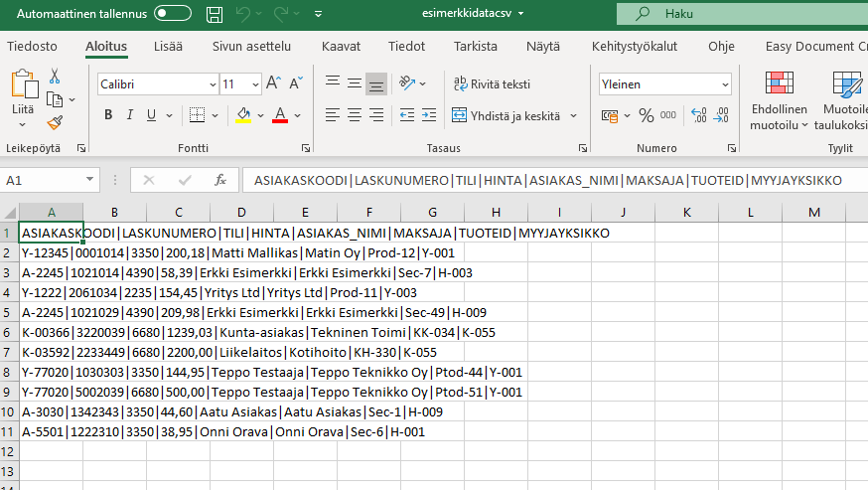Screen dimensions: 868x490
Task: Increase font size with larger A icon
Action: (273, 83)
